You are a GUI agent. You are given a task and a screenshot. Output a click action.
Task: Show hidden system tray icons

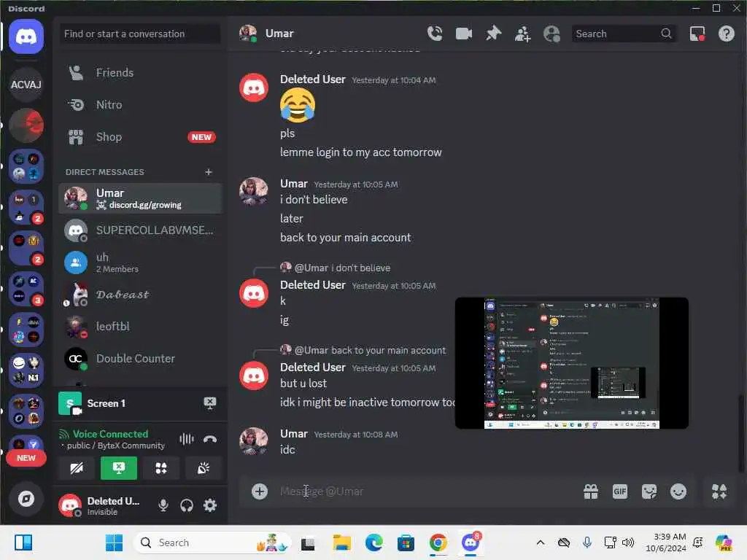(541, 542)
